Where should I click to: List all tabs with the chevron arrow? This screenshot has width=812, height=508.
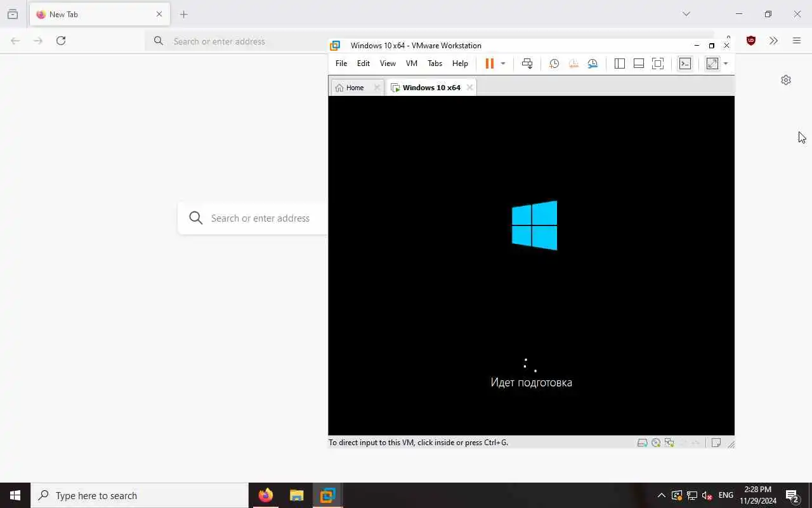(x=686, y=14)
